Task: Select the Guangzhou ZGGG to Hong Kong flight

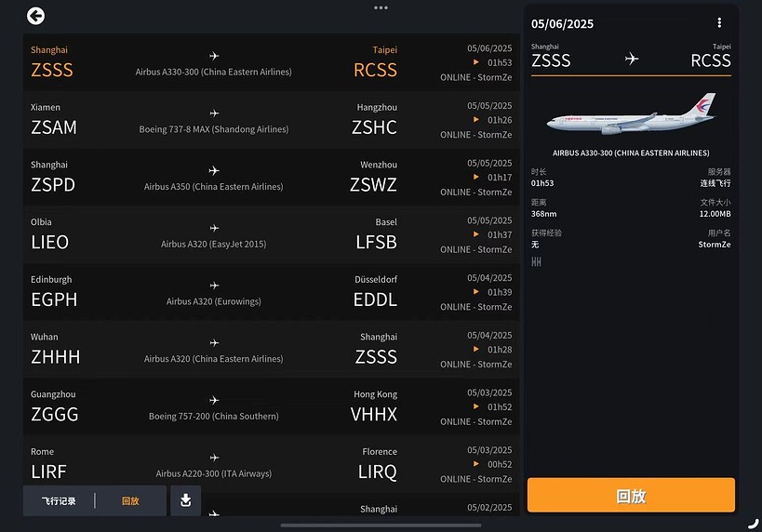Action: click(x=271, y=406)
